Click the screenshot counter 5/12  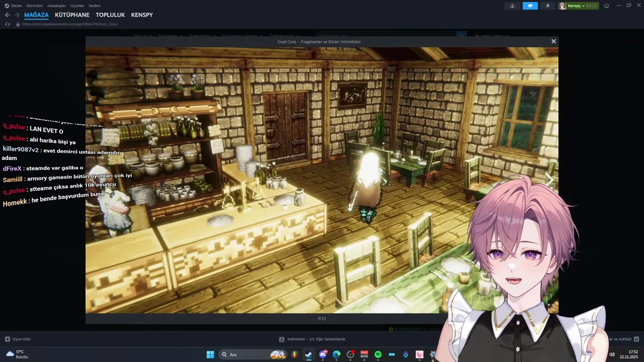point(322,318)
